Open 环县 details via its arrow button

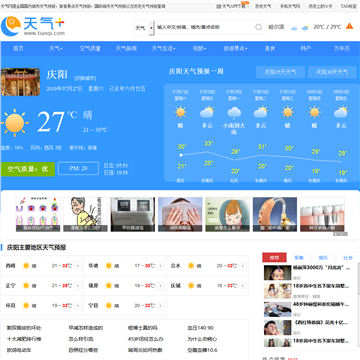click(78, 305)
